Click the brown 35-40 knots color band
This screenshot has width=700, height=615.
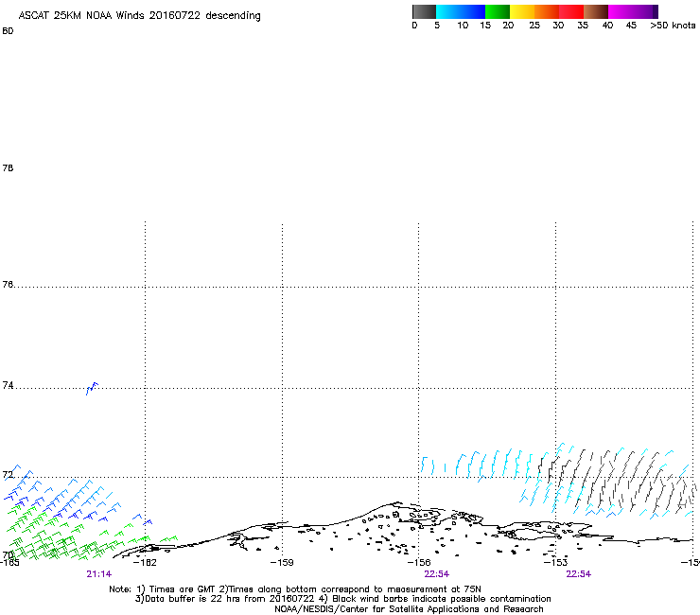(x=596, y=11)
